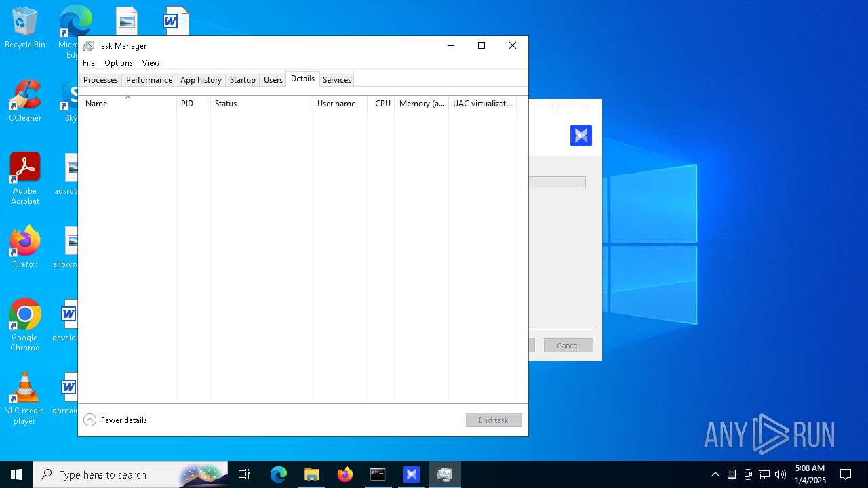Switch to the Services tab
868x488 pixels.
337,80
